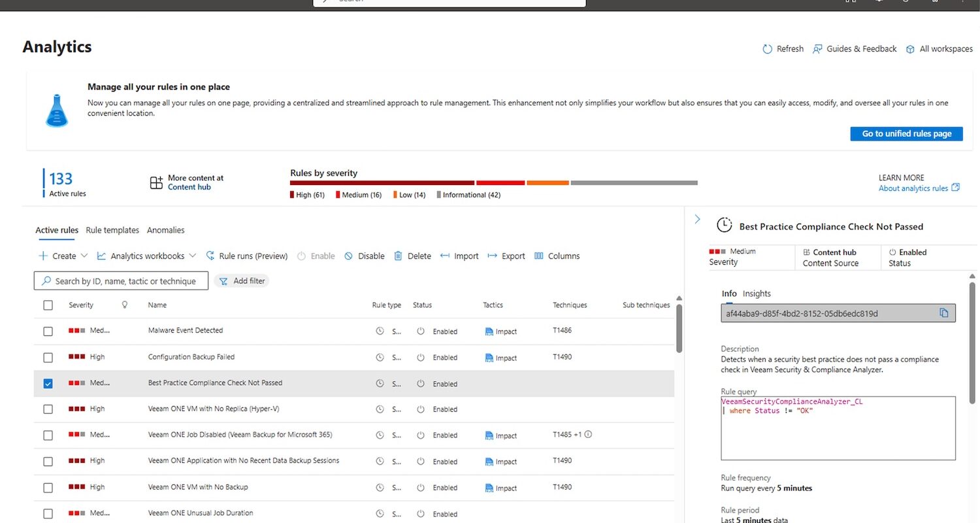The width and height of the screenshot is (980, 523).
Task: Click the Export rules icon
Action: tap(492, 256)
